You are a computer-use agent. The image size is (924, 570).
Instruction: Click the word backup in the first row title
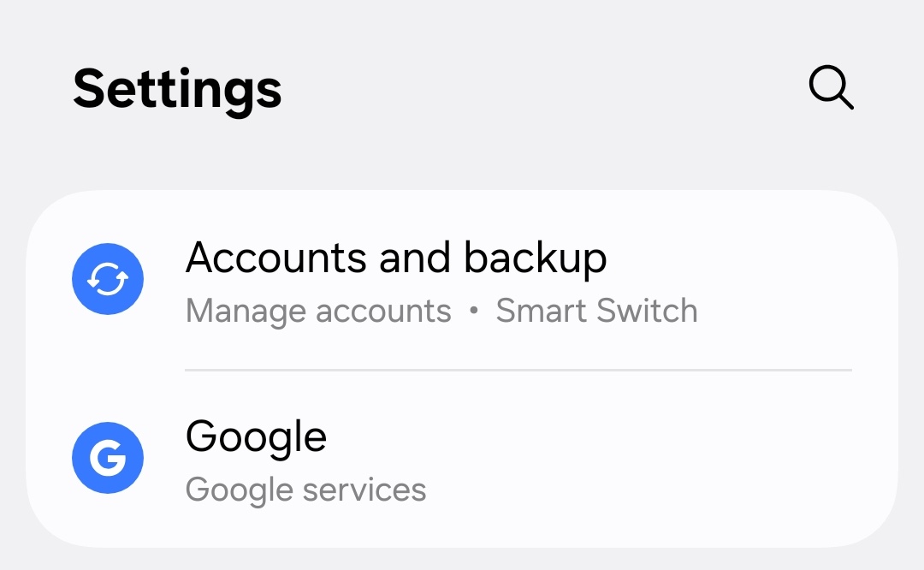click(x=535, y=258)
